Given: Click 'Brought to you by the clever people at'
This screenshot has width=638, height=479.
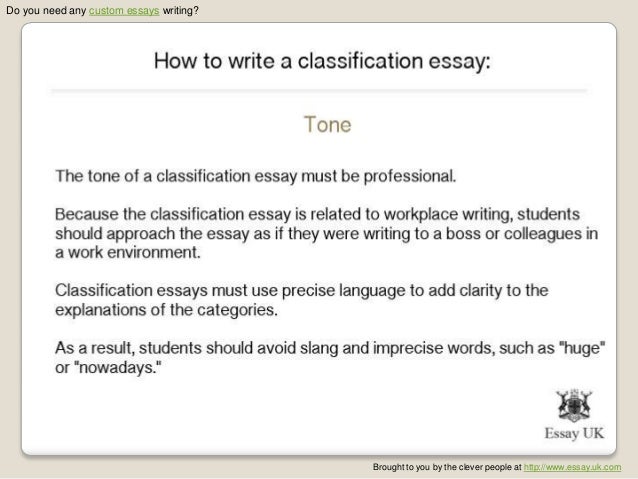Looking at the screenshot, I should click(x=447, y=467).
